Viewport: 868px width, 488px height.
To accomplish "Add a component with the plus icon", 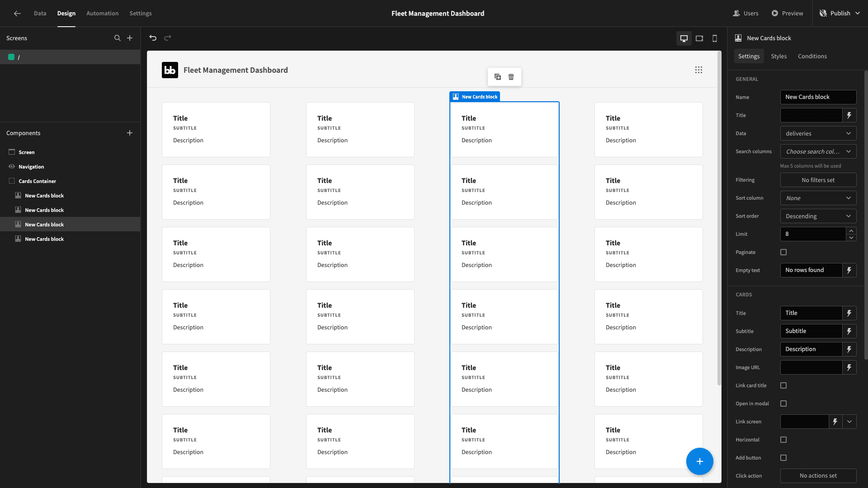I will pyautogui.click(x=130, y=133).
